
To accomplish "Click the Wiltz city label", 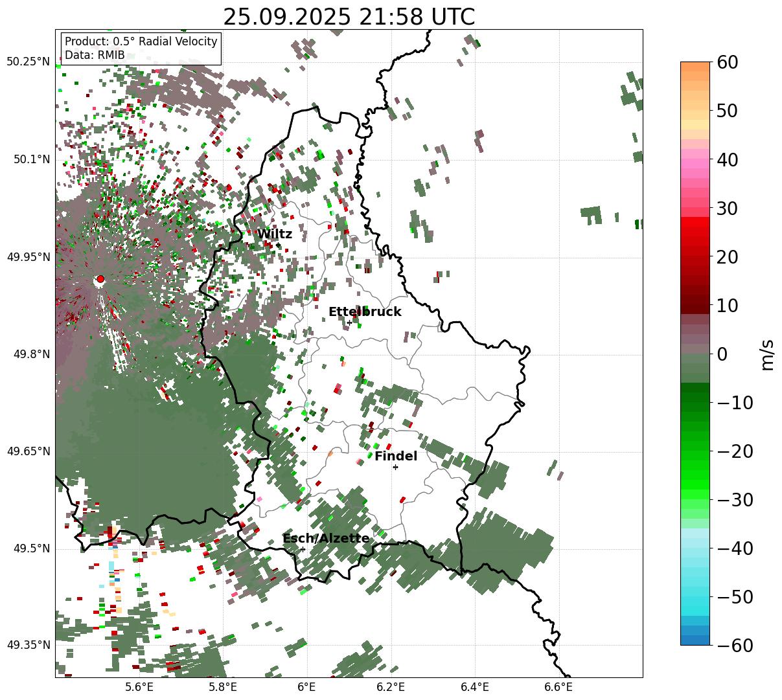I will coord(275,234).
